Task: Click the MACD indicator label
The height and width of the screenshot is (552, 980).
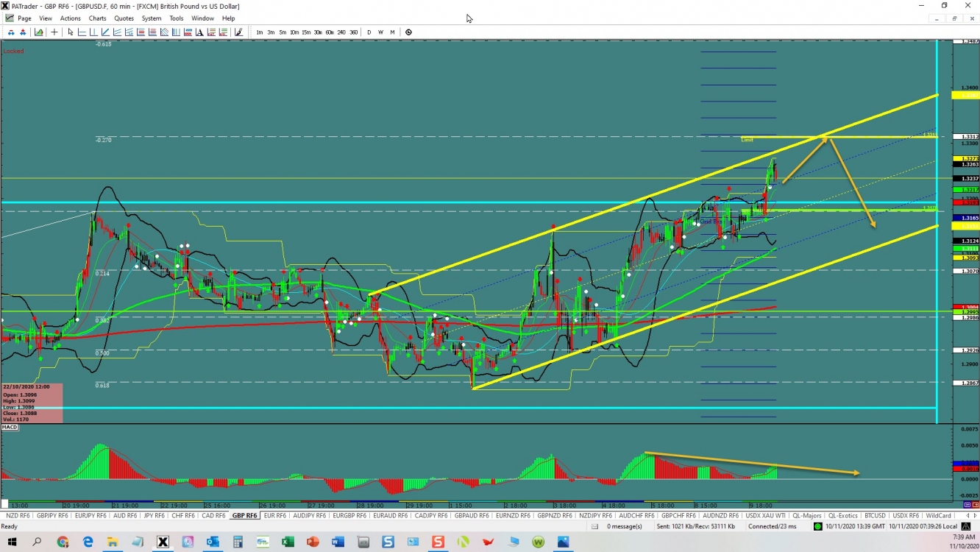Action: [10, 428]
